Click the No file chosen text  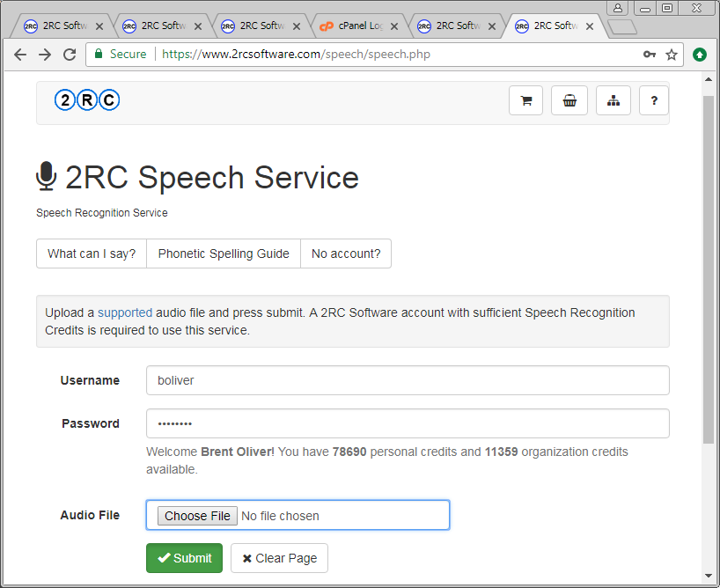click(280, 517)
